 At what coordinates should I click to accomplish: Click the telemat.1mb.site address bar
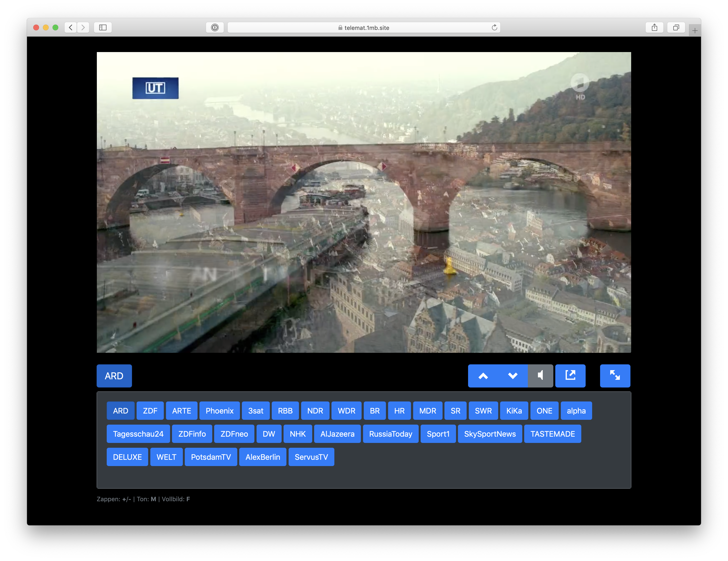363,27
